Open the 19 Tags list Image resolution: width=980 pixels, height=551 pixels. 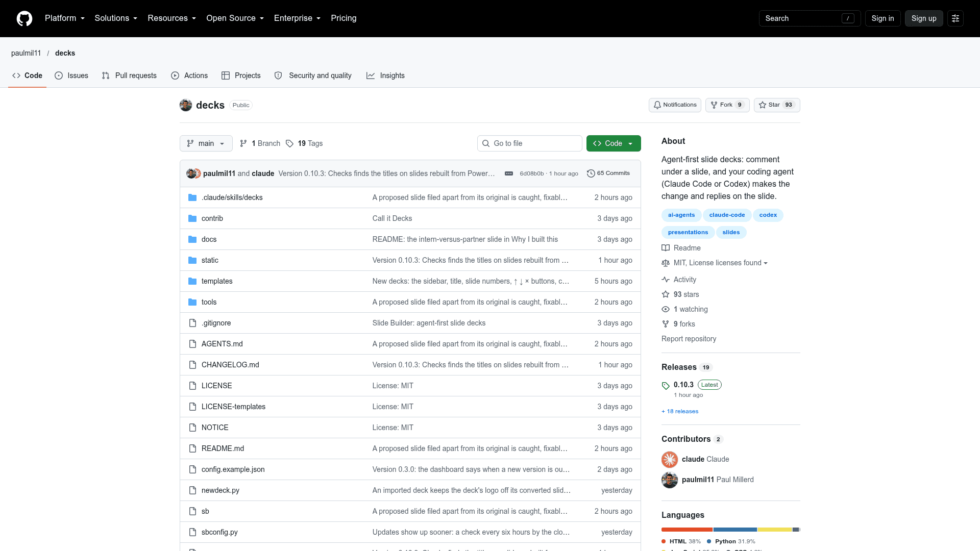tap(304, 143)
